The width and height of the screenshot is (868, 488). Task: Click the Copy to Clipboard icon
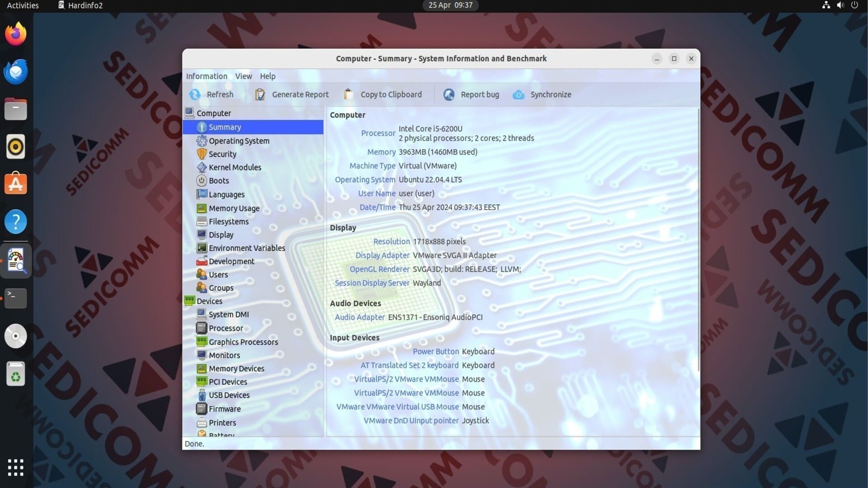348,94
